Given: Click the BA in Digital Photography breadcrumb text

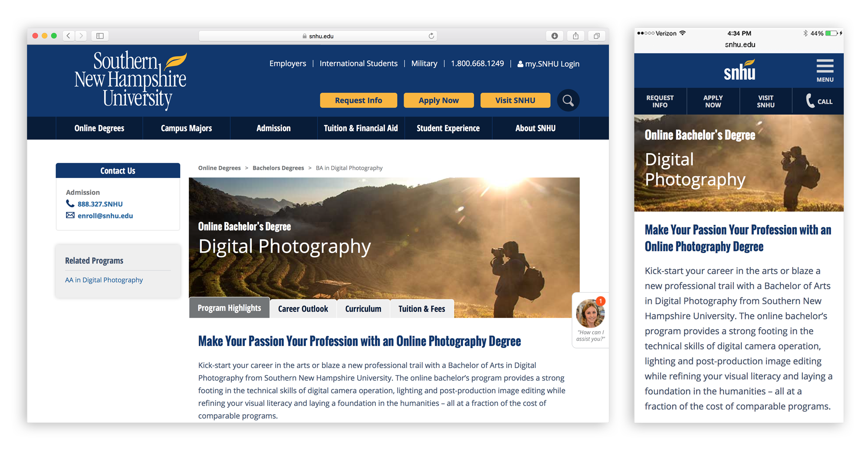Looking at the screenshot, I should pyautogui.click(x=349, y=168).
